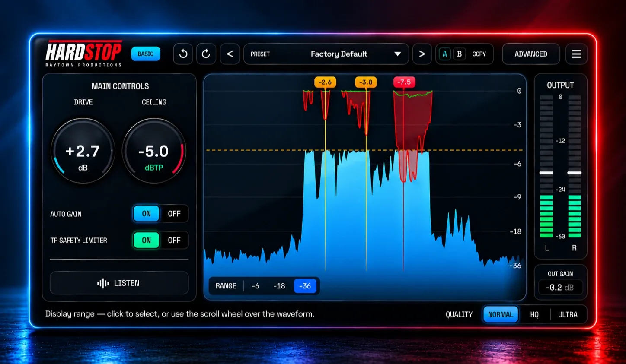Select HQ quality
This screenshot has height=364, width=626.
point(534,314)
